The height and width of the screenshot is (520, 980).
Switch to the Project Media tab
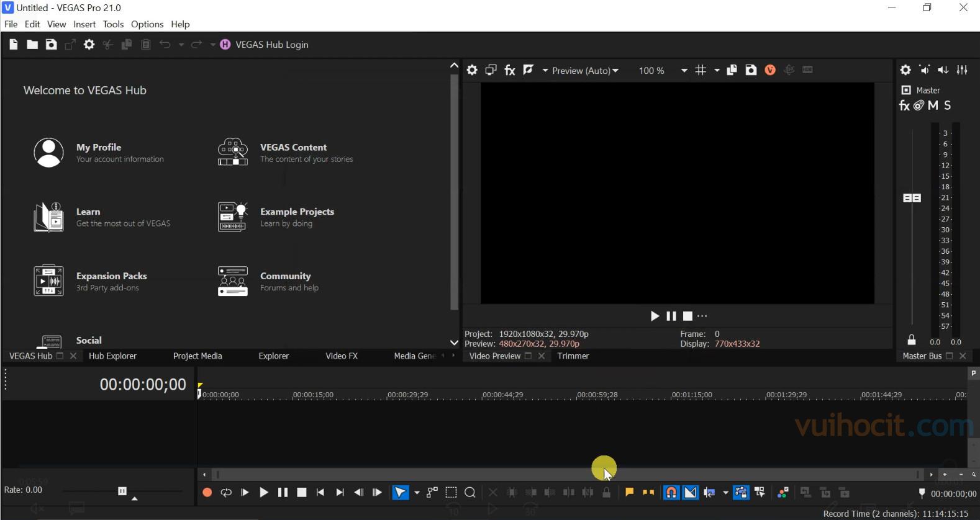click(x=197, y=356)
